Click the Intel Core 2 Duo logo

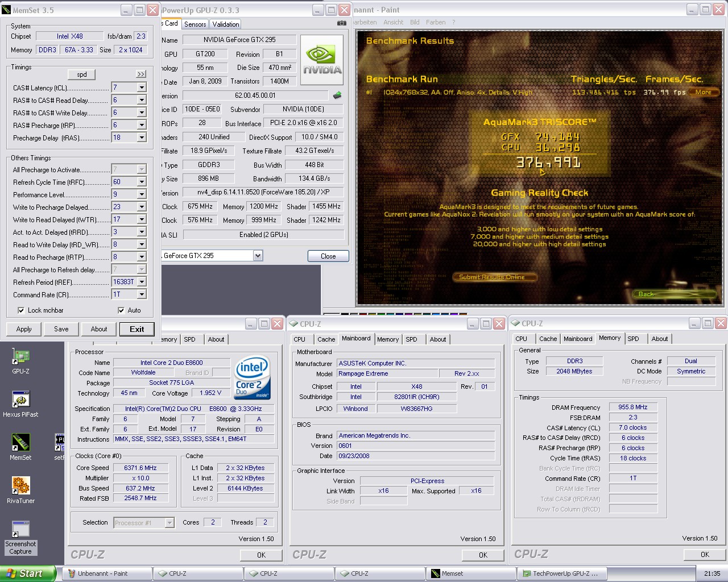point(252,378)
